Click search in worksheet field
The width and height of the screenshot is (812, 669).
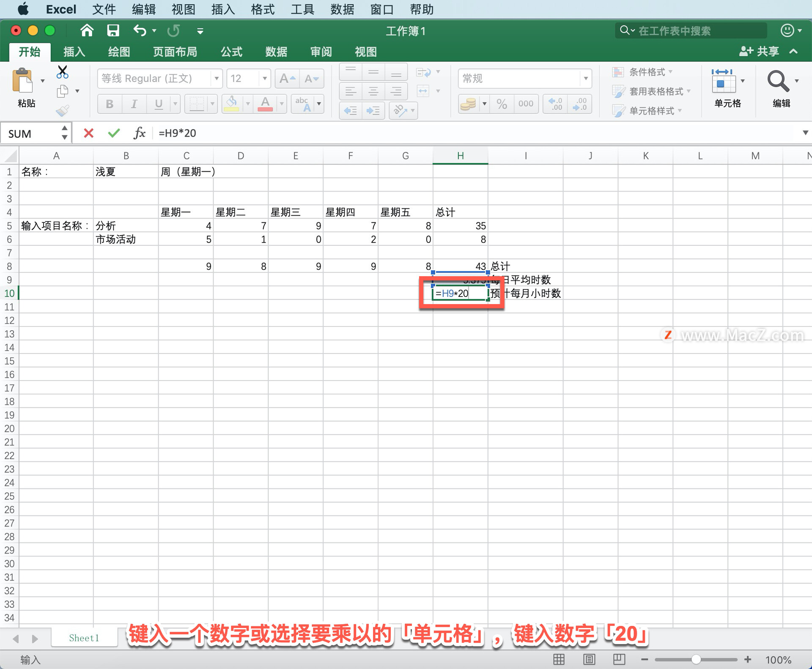[691, 30]
